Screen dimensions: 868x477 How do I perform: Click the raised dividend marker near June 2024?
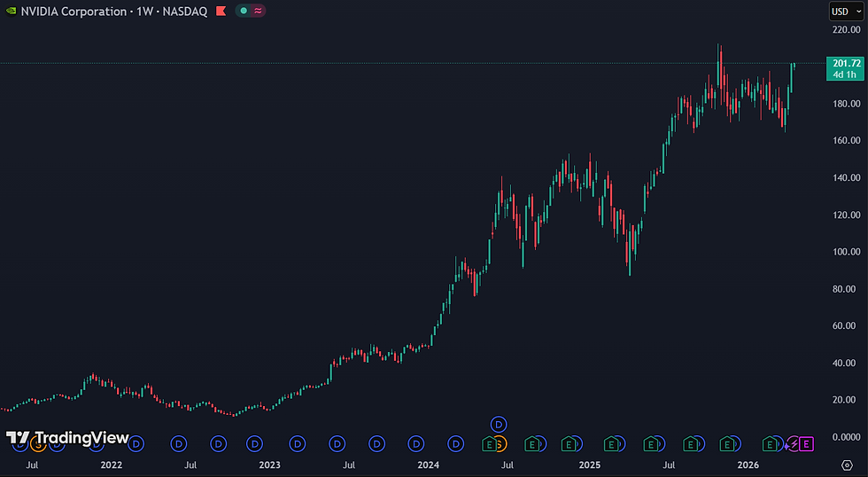[499, 425]
